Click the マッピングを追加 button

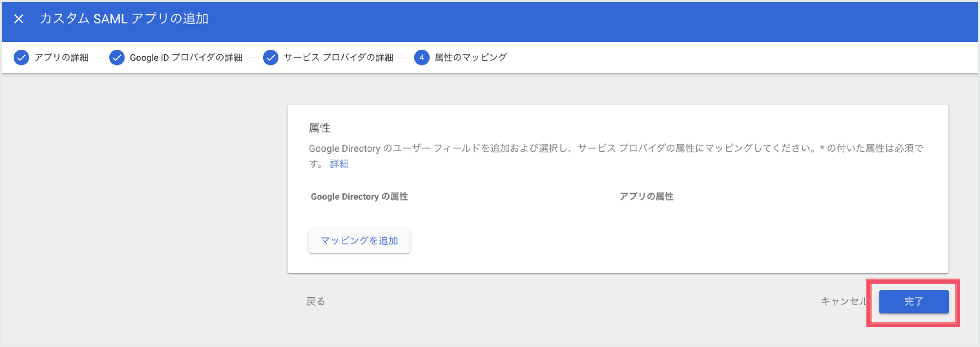359,241
